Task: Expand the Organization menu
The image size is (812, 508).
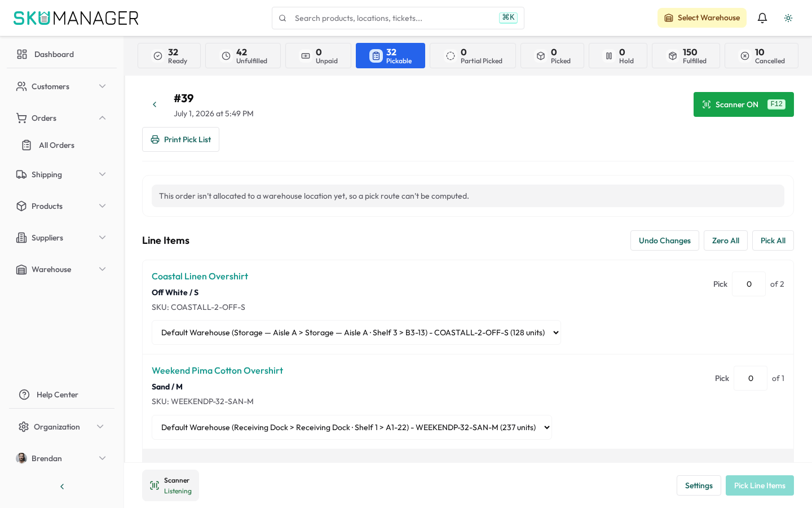Action: click(x=61, y=427)
